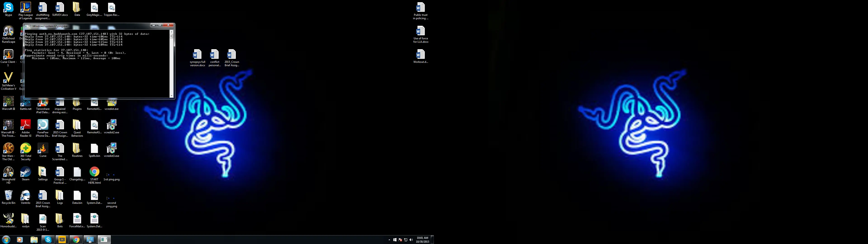Maximize the ping.exe console window
This screenshot has height=244, width=868.
[x=160, y=25]
